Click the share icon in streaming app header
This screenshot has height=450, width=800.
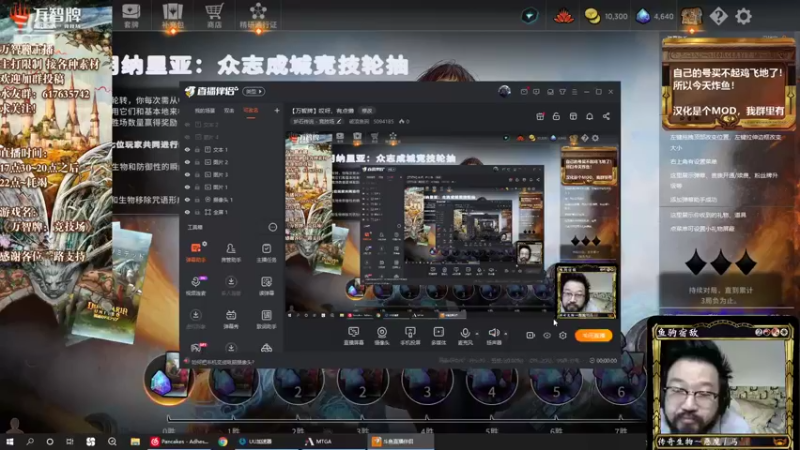pyautogui.click(x=606, y=116)
